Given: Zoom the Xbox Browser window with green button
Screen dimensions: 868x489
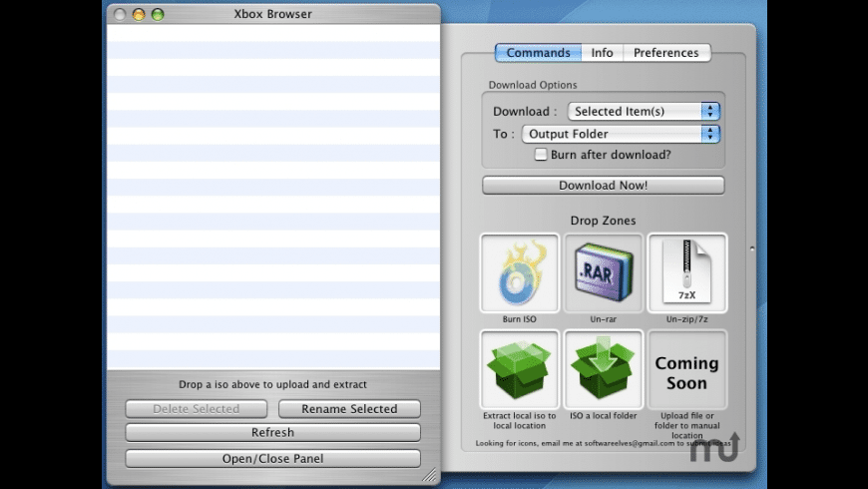Looking at the screenshot, I should pyautogui.click(x=158, y=14).
